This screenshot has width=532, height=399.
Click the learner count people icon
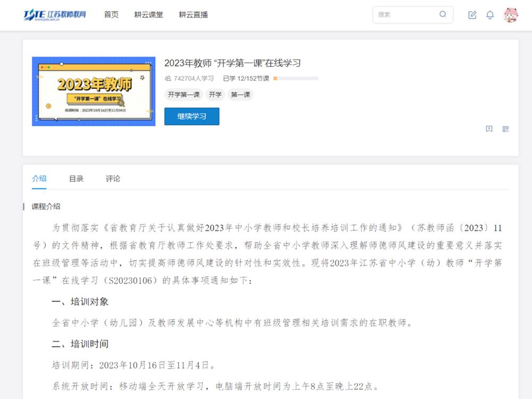coord(168,78)
